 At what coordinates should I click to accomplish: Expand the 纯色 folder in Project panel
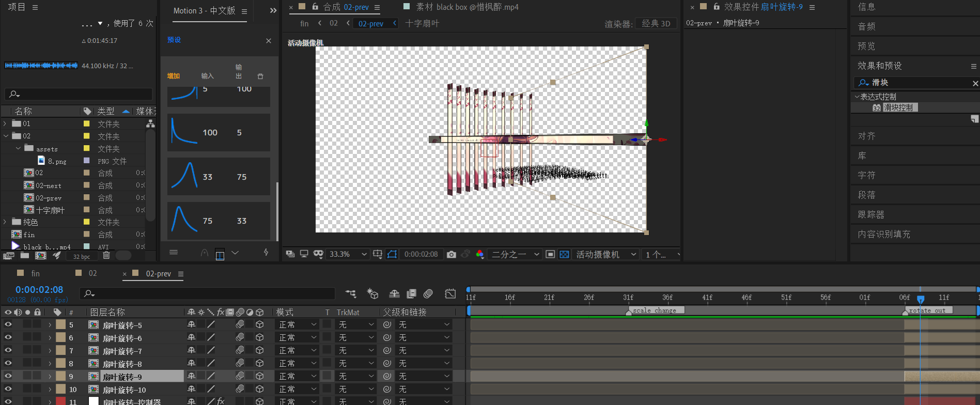click(5, 222)
